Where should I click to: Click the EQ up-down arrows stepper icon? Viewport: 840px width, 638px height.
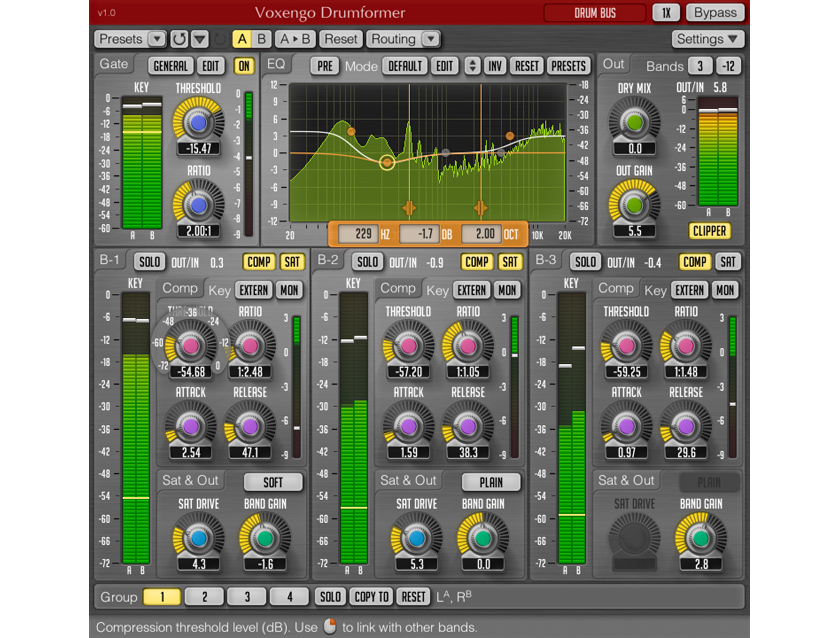(472, 66)
